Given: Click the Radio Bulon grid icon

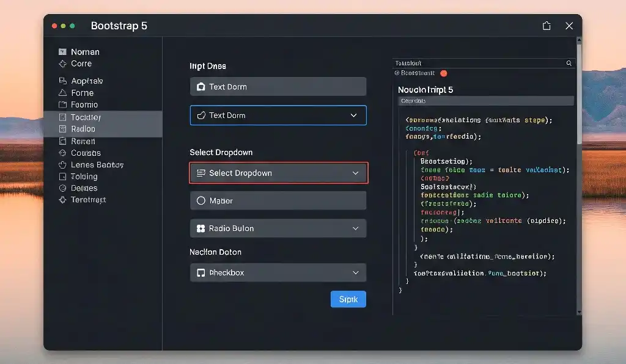Looking at the screenshot, I should [x=201, y=228].
